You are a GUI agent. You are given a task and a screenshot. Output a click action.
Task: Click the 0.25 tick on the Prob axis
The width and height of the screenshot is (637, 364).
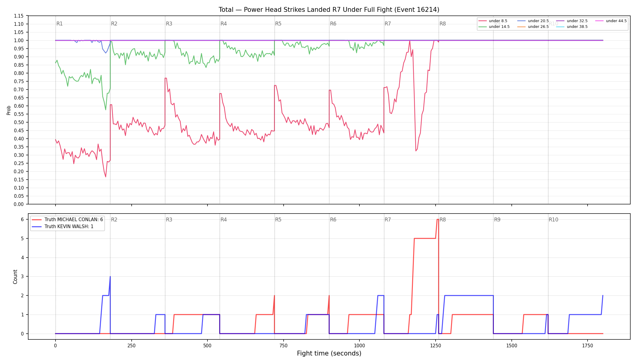(19, 163)
